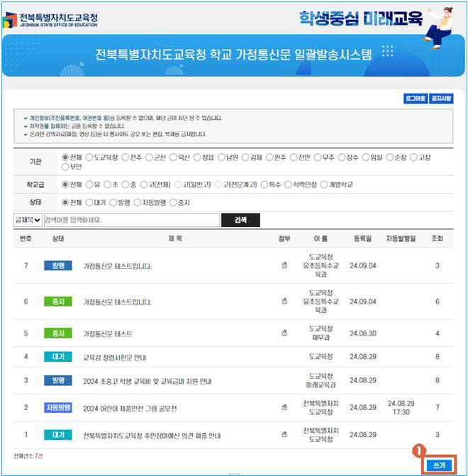468x476 pixels.
Task: Open the 글제목 search type dropdown
Action: [x=28, y=221]
